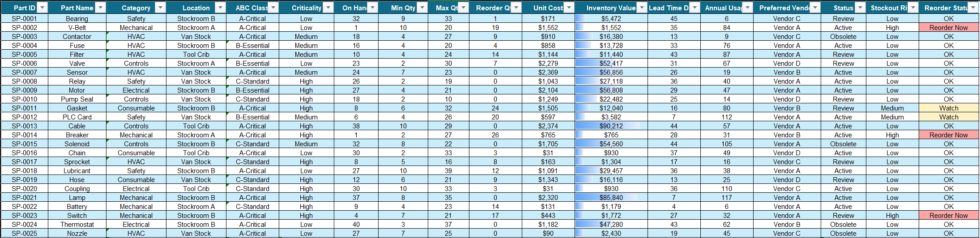Image resolution: width=980 pixels, height=238 pixels.
Task: Select the $54,560 inventory value cell
Action: pyautogui.click(x=611, y=144)
